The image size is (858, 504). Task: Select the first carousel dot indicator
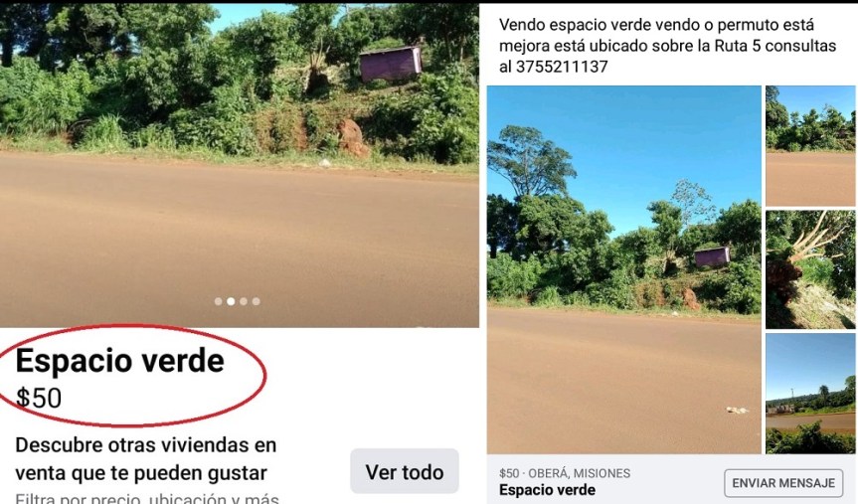218,301
